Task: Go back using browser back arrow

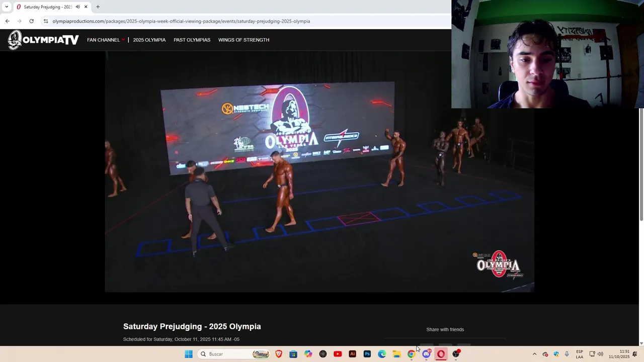Action: click(7, 21)
